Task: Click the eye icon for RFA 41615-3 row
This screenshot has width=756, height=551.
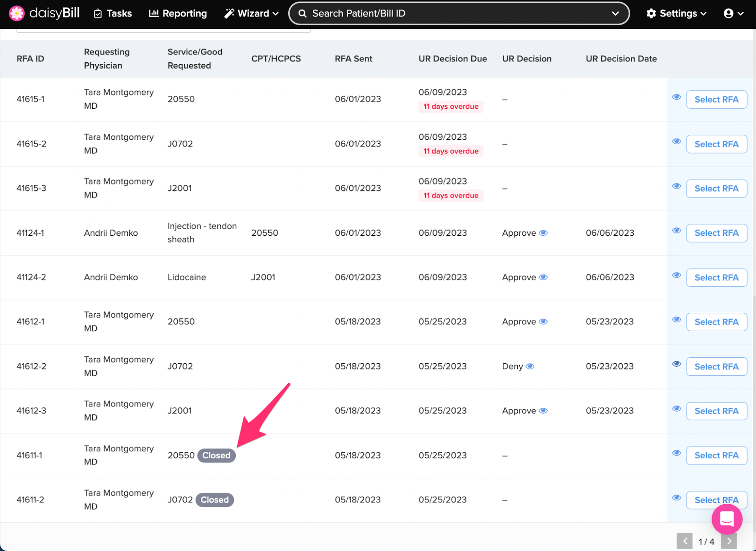Action: (x=677, y=186)
